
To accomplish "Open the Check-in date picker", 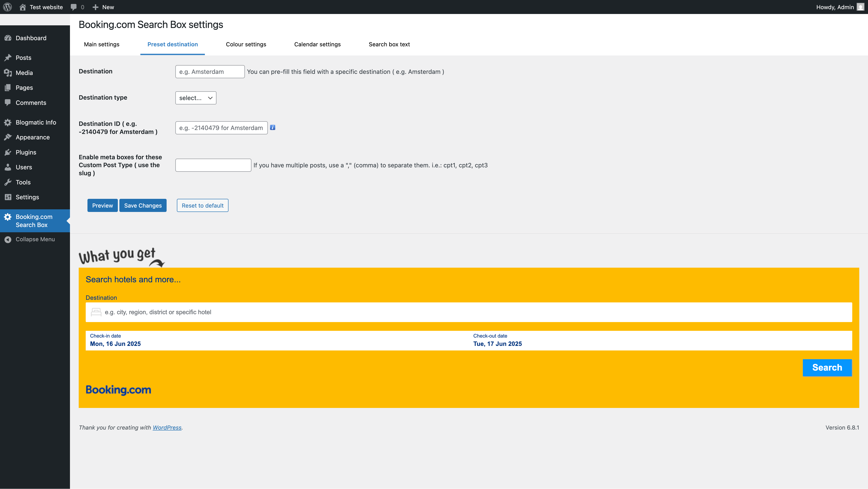I will click(277, 340).
